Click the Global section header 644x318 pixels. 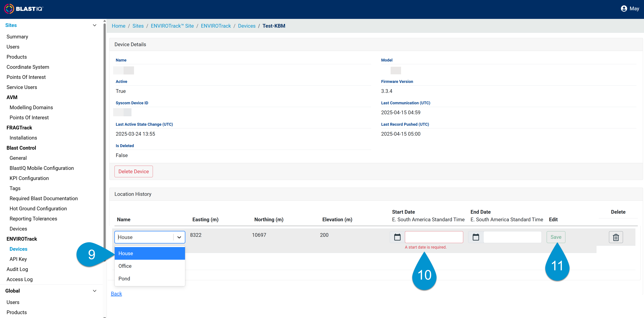pyautogui.click(x=12, y=291)
